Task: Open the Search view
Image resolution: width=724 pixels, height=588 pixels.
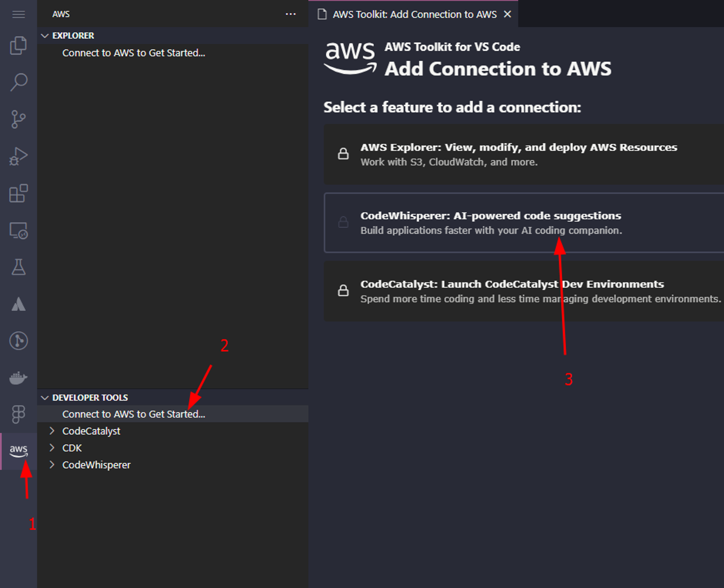Action: pos(18,82)
